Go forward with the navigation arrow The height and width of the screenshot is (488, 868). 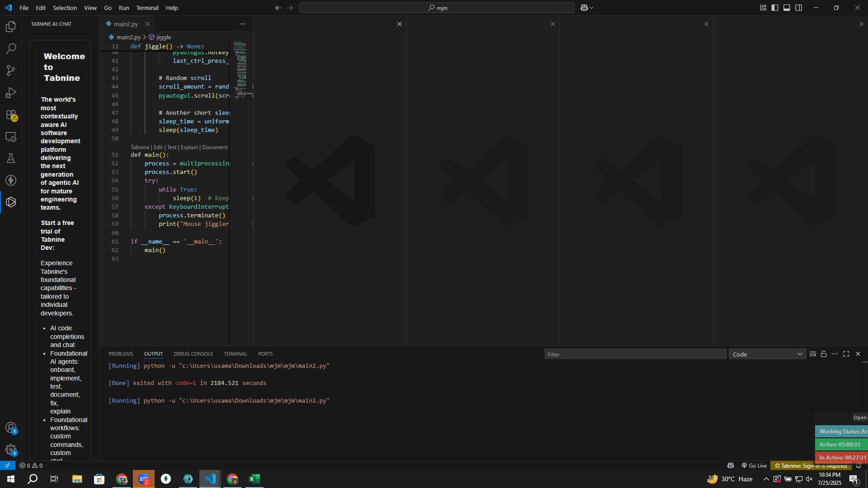tap(290, 8)
